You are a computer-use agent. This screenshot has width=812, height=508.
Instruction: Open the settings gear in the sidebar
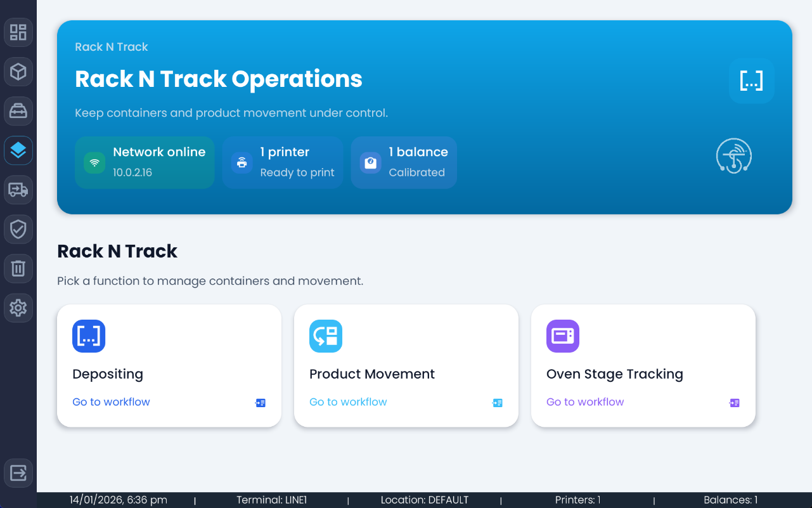click(x=18, y=308)
